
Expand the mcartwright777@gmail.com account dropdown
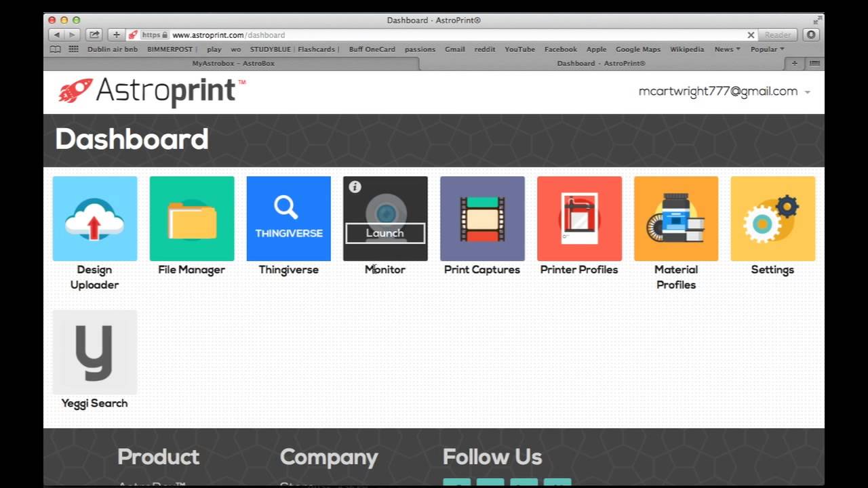[x=724, y=91]
